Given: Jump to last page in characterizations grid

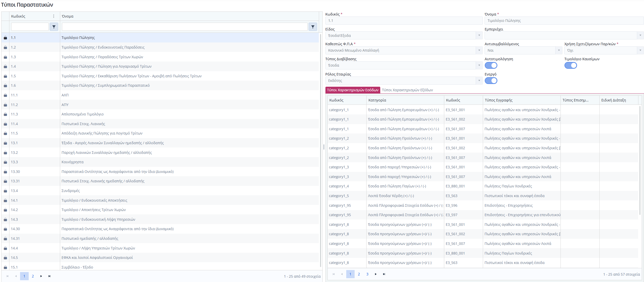Looking at the screenshot, I should (x=384, y=274).
